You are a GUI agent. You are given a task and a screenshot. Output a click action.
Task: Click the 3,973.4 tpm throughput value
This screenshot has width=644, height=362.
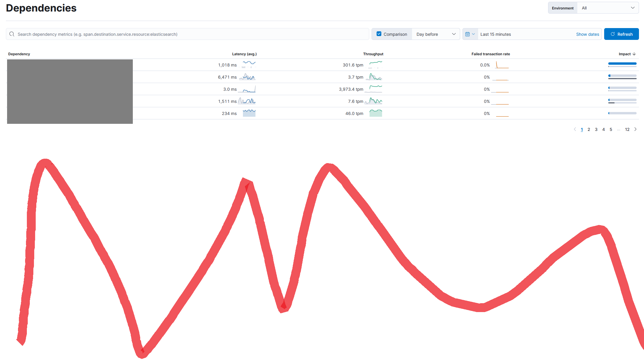pos(351,89)
